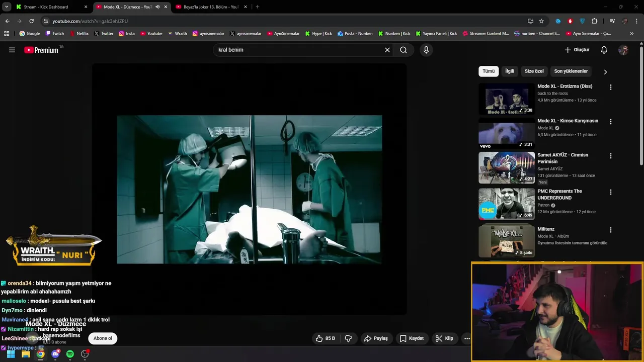Expand hidden bookmarks chevron
The height and width of the screenshot is (362, 644).
pos(632,34)
